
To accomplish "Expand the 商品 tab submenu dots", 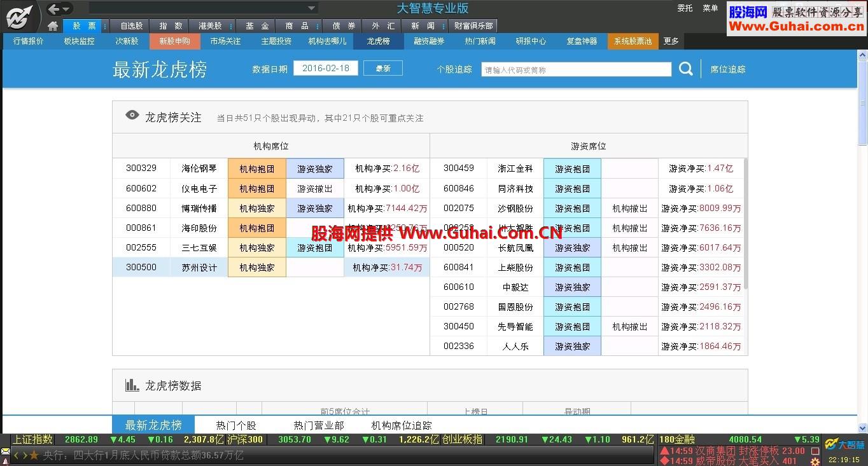I will tap(318, 26).
